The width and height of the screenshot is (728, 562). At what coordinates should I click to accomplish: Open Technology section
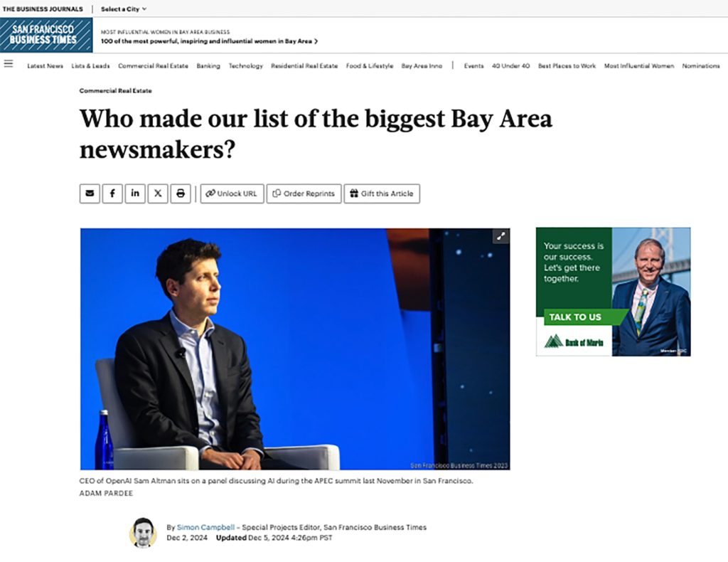pyautogui.click(x=245, y=66)
